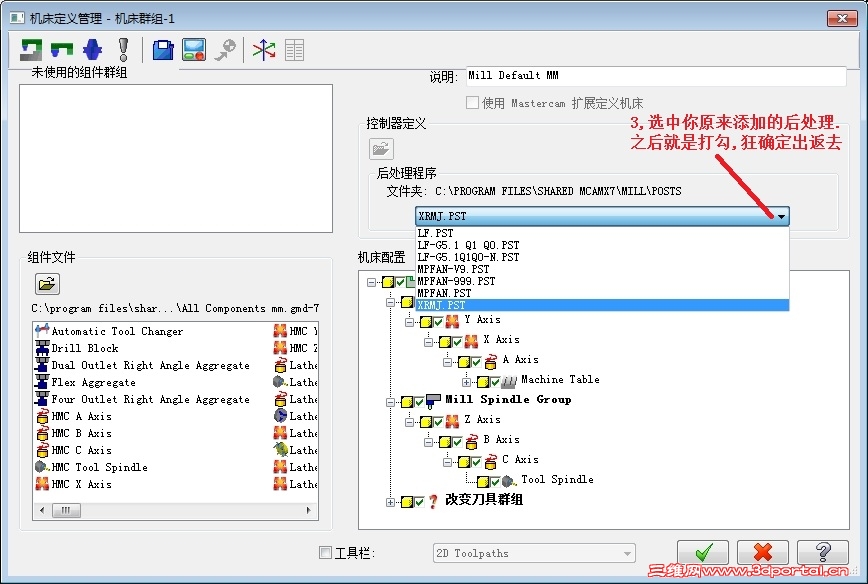Uncheck the Machine Table green checkbox
This screenshot has width=868, height=584.
coord(495,382)
